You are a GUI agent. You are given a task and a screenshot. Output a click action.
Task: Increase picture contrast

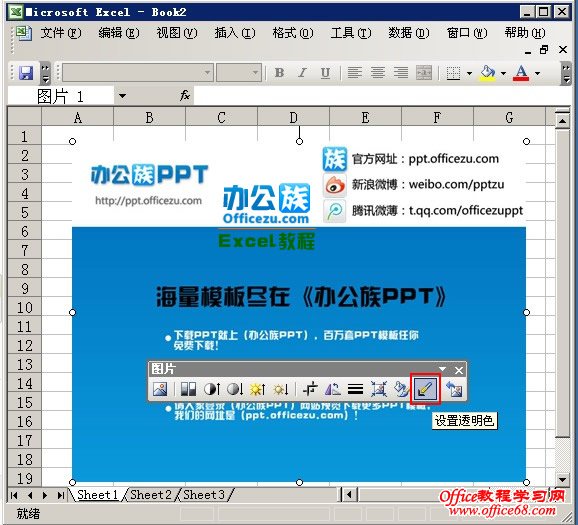click(x=212, y=389)
